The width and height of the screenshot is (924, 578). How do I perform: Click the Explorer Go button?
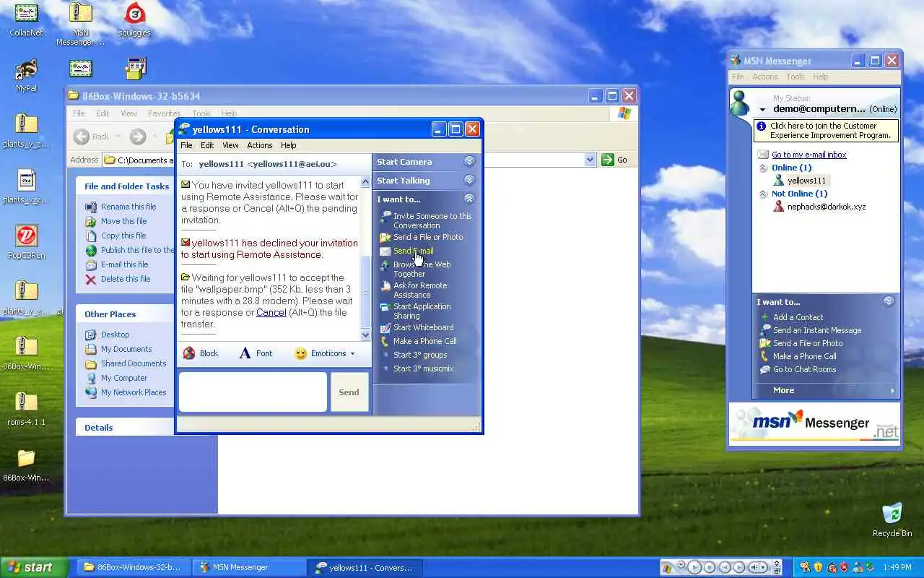pyautogui.click(x=615, y=160)
